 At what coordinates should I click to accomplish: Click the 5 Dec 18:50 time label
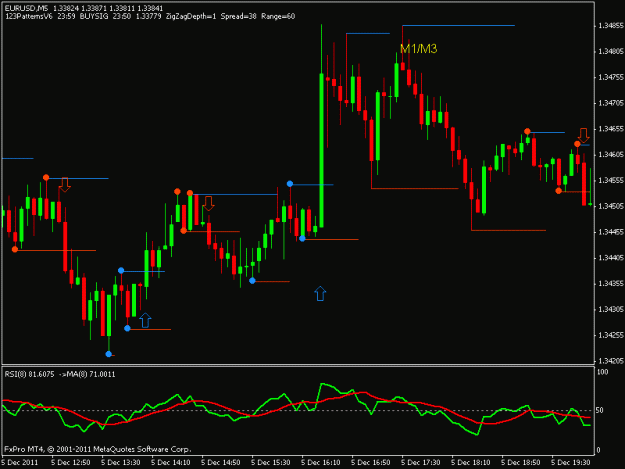(521, 462)
